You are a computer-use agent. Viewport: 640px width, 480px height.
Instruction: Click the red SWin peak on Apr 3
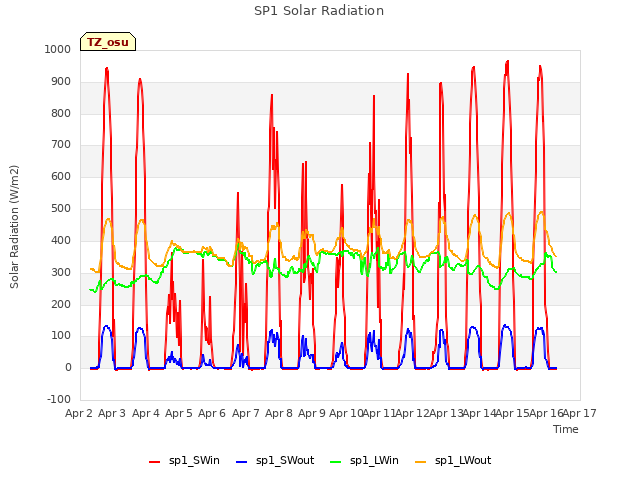point(107,69)
